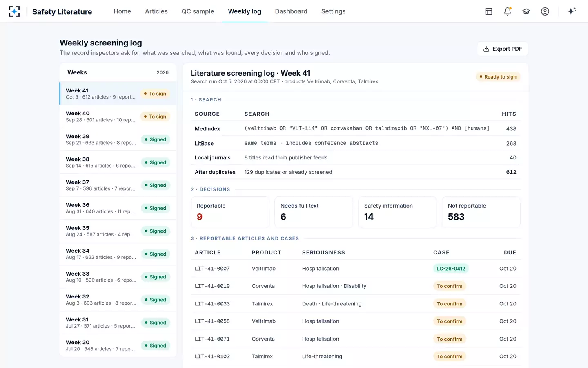The width and height of the screenshot is (588, 368).
Task: Click To confirm for LIT-41-0019
Action: [x=450, y=286]
